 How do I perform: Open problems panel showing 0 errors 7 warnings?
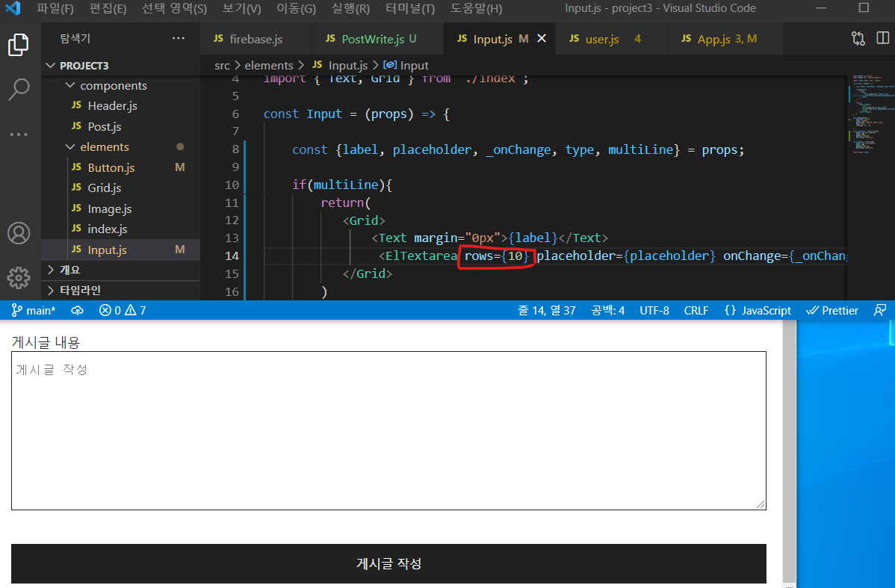point(123,311)
